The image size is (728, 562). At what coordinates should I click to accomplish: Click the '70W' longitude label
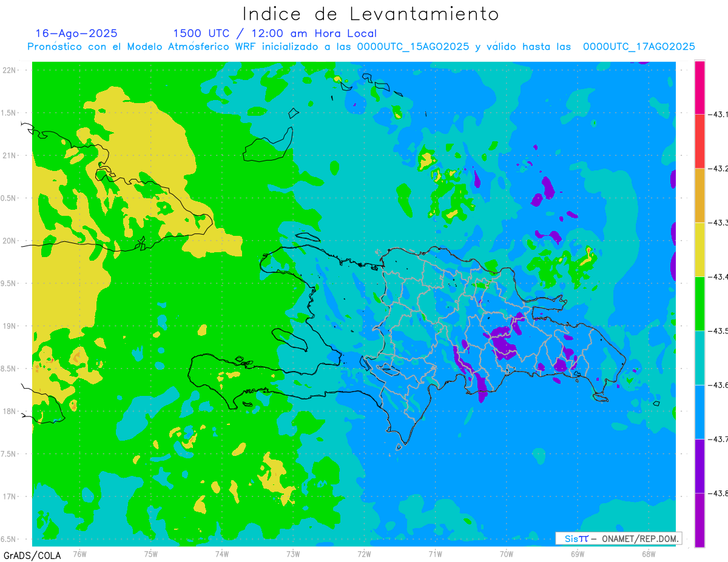pos(507,554)
